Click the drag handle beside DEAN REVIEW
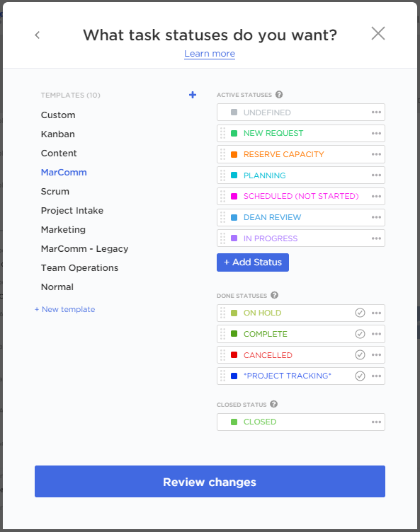Screen dimensions: 420x532 (x=222, y=217)
